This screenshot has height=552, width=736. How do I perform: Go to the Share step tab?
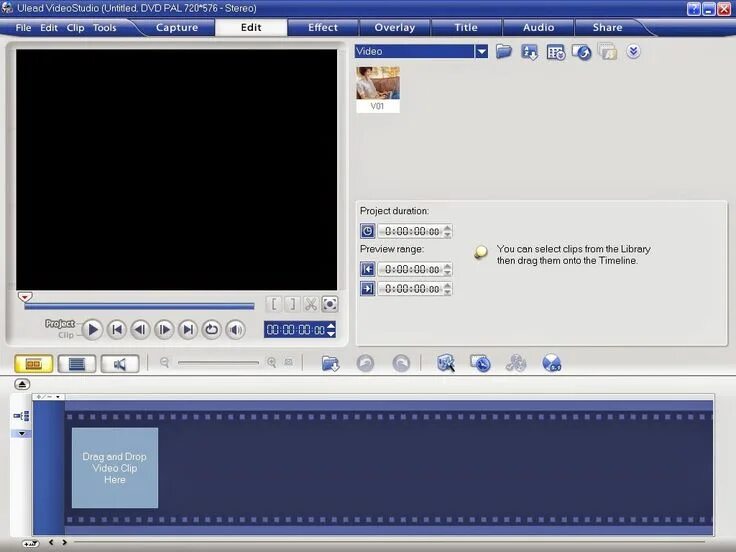click(x=607, y=28)
